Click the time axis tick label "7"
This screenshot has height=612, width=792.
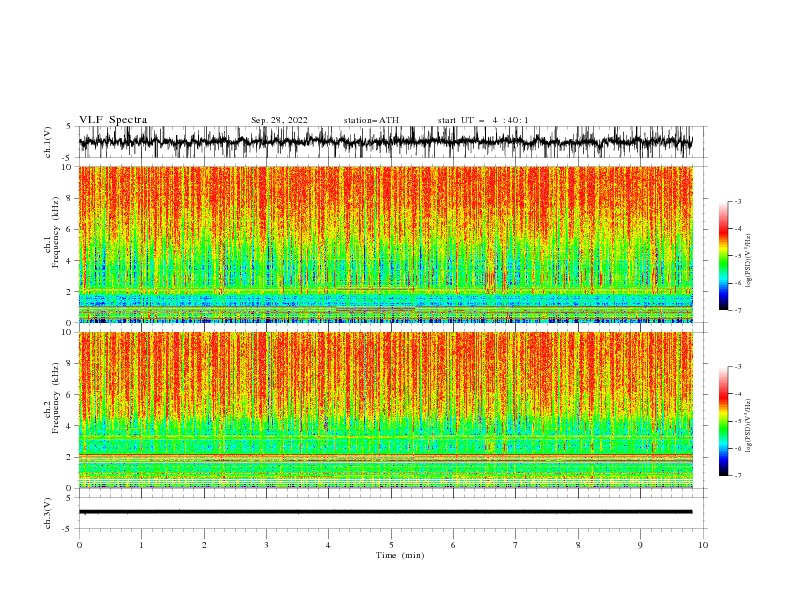coord(516,545)
